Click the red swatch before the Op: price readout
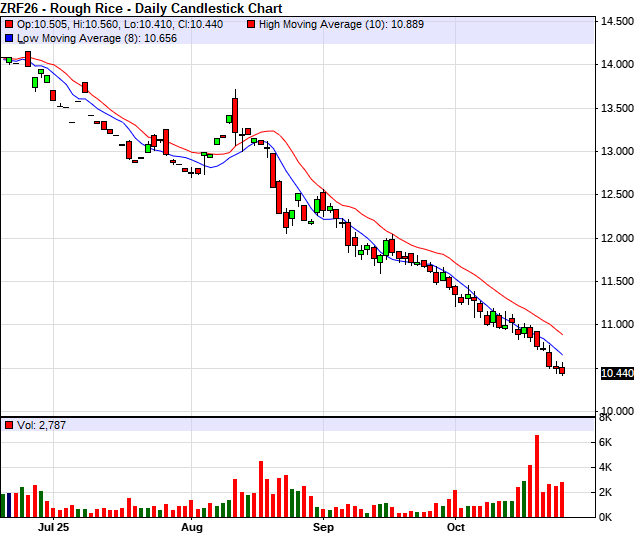 point(9,23)
